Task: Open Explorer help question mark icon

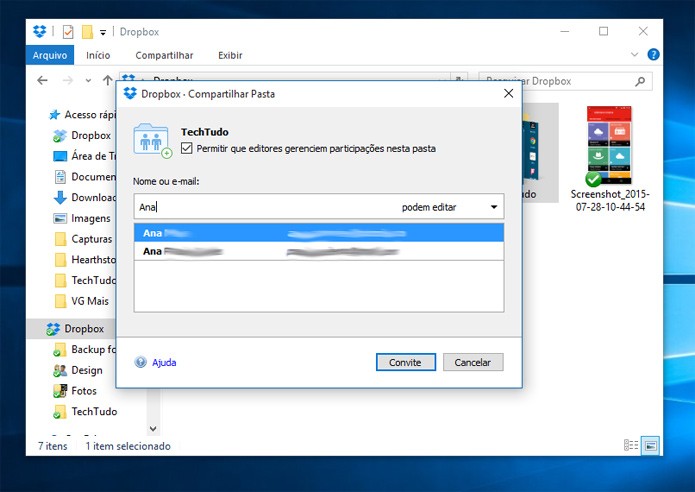Action: click(653, 55)
